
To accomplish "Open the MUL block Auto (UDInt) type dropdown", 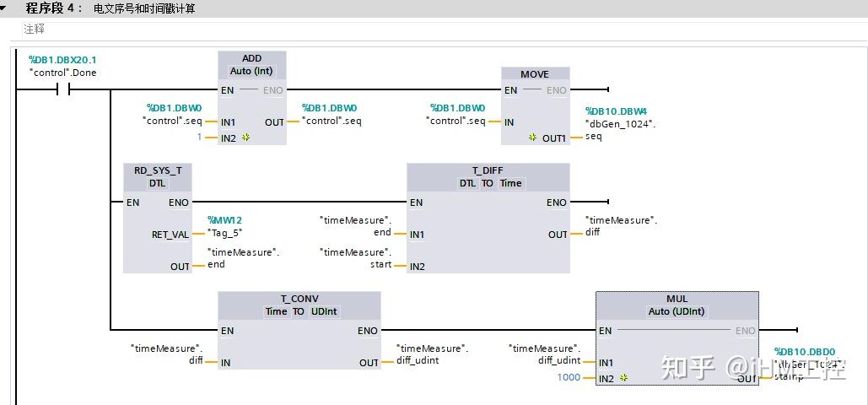I will (677, 311).
